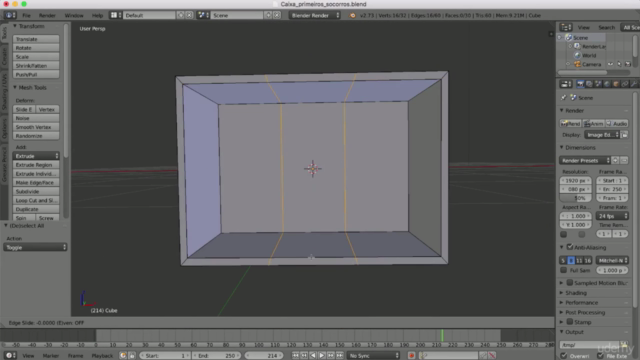Toggle Camera visibility eye in outliner
The height and width of the screenshot is (360, 640).
pyautogui.click(x=610, y=64)
